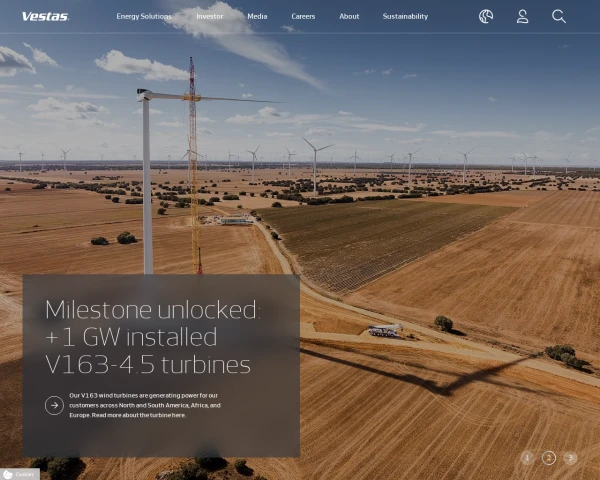Open the Media menu item
This screenshot has width=600, height=480.
point(257,16)
